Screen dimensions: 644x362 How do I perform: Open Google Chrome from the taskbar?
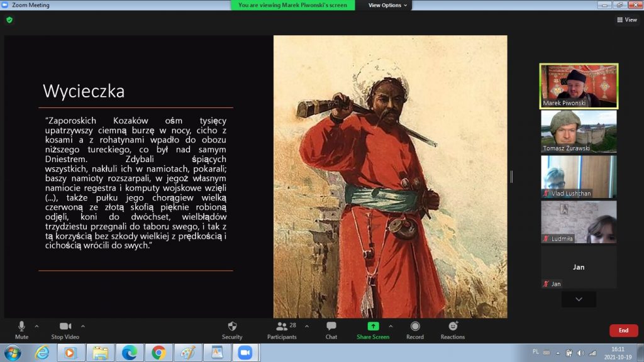(x=158, y=353)
